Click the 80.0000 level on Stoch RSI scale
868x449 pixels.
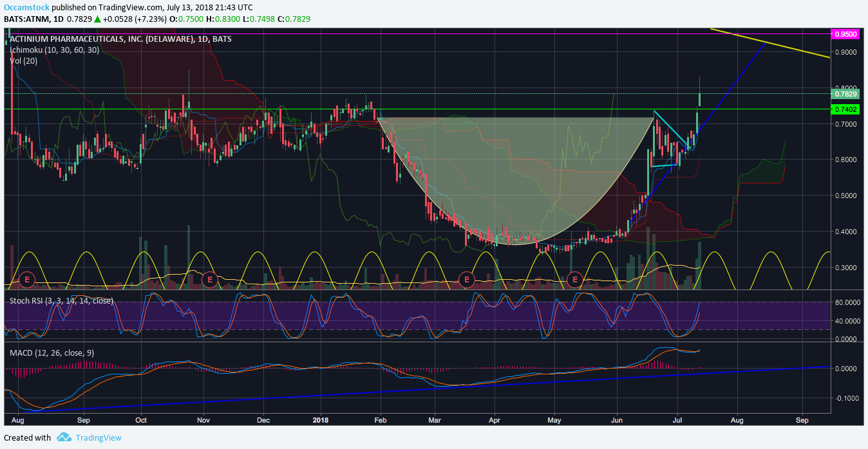coord(847,302)
